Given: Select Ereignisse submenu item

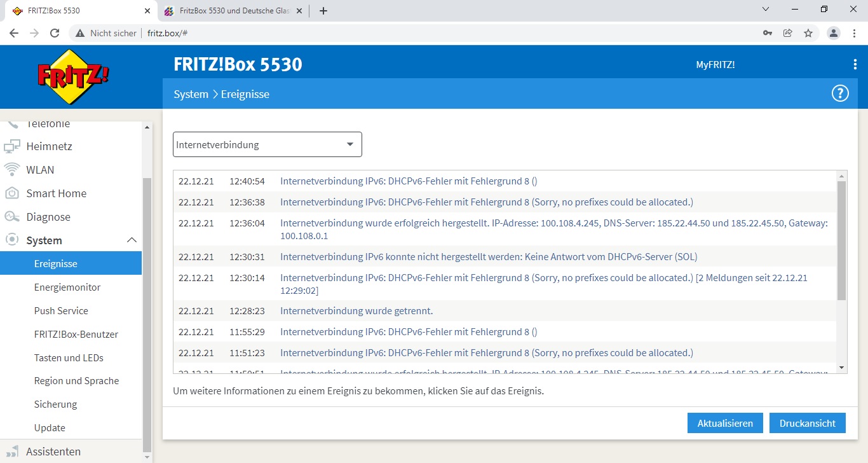Looking at the screenshot, I should coord(71,263).
